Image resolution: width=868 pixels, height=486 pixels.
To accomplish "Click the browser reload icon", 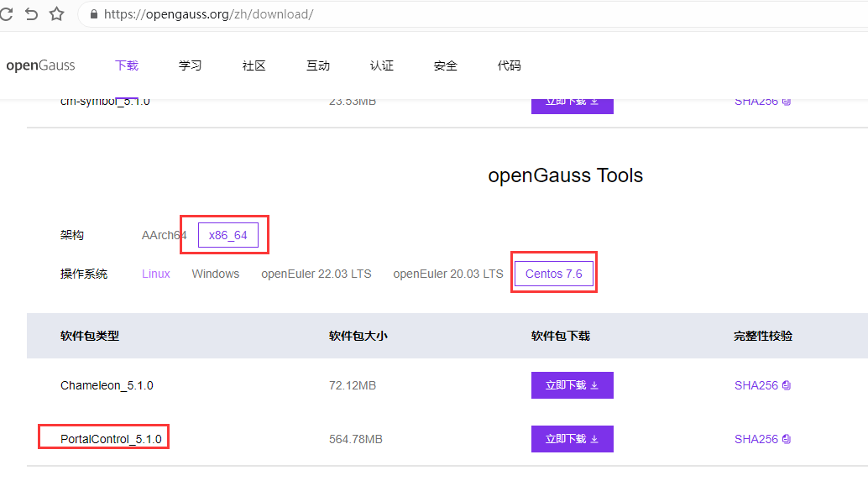I will pyautogui.click(x=6, y=14).
